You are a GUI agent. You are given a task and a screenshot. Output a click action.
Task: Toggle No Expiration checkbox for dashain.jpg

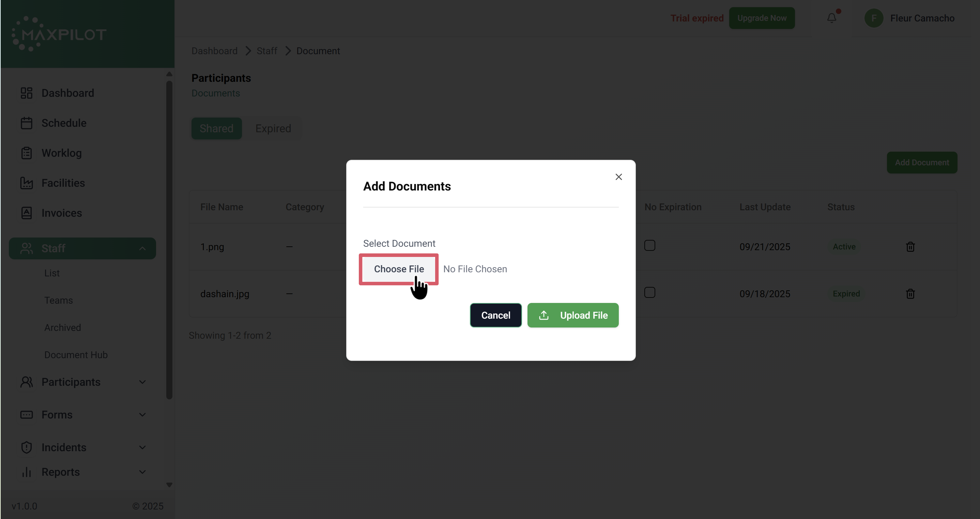click(649, 293)
